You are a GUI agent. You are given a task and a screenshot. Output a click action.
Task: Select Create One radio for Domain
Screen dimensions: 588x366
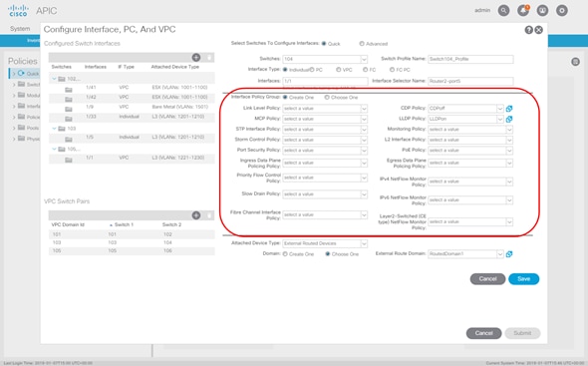pyautogui.click(x=285, y=254)
